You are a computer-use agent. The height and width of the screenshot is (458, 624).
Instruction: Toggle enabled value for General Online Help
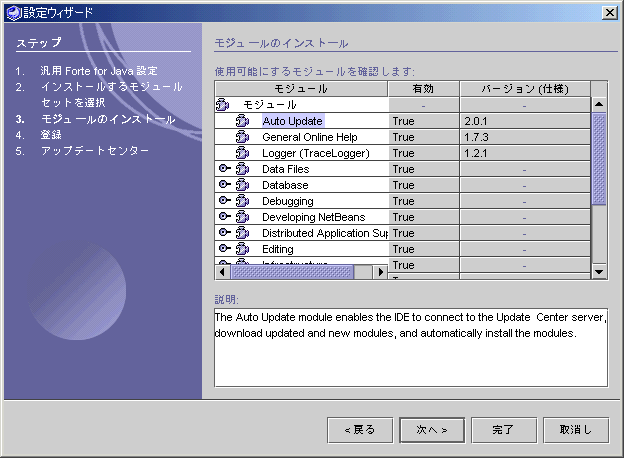(x=423, y=137)
